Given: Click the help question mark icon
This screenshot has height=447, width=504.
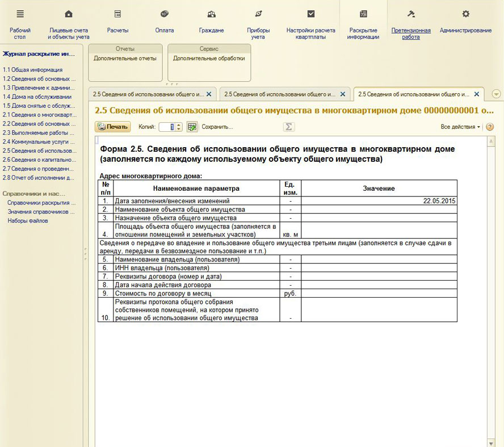Looking at the screenshot, I should pos(490,127).
